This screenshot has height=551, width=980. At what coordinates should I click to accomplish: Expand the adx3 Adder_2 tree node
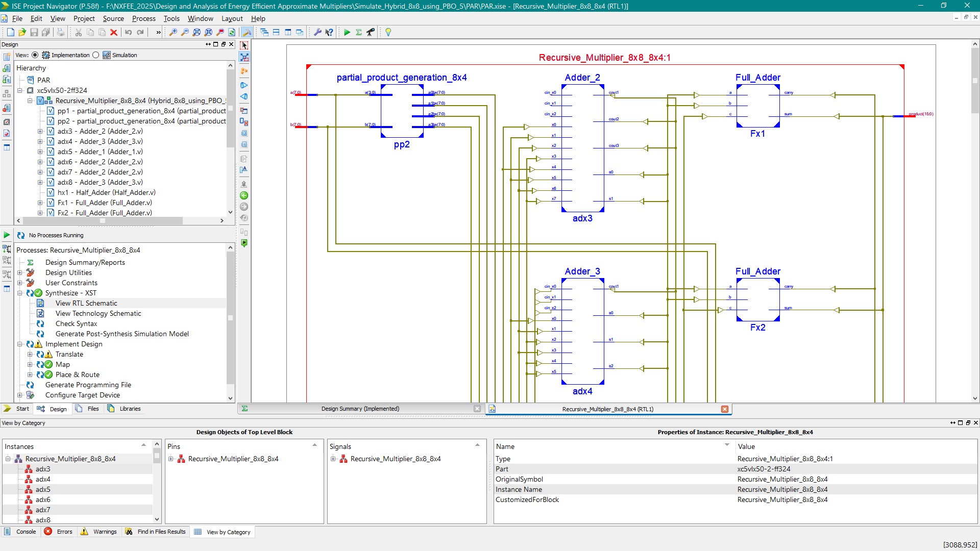[x=40, y=131]
